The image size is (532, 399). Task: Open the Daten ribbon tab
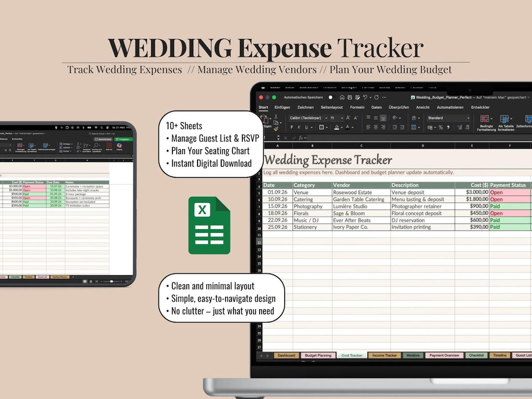point(377,107)
